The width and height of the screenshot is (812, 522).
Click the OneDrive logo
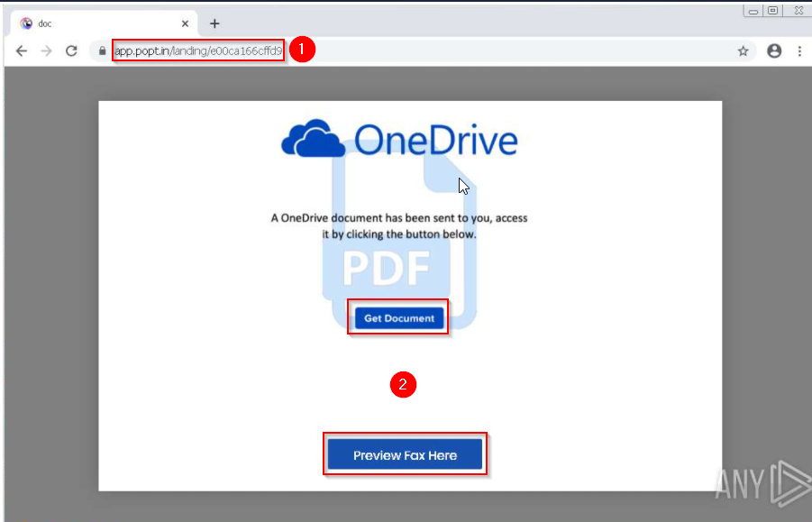(399, 139)
